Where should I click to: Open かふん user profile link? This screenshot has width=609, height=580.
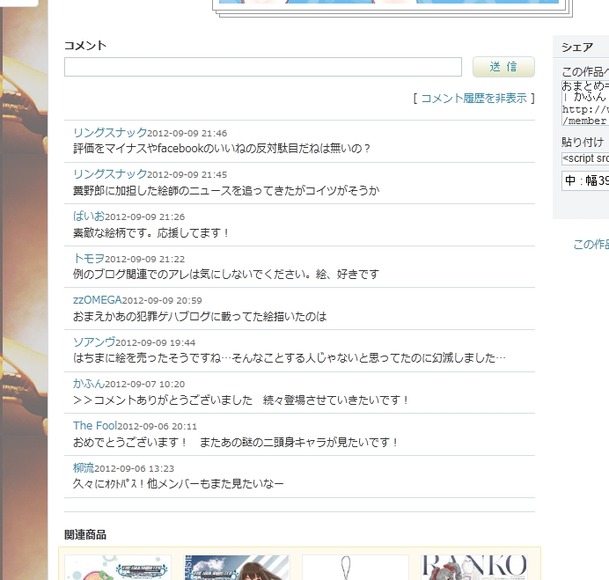(x=89, y=384)
